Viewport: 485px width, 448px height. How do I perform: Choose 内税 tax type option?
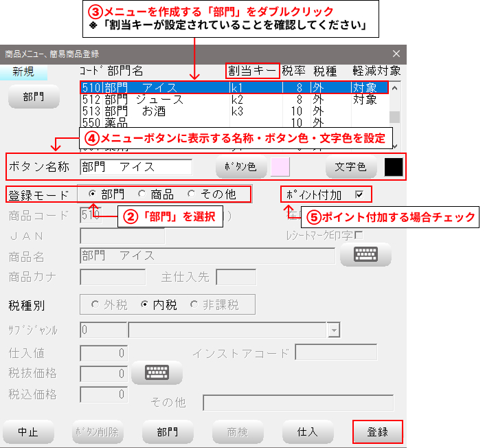point(145,304)
